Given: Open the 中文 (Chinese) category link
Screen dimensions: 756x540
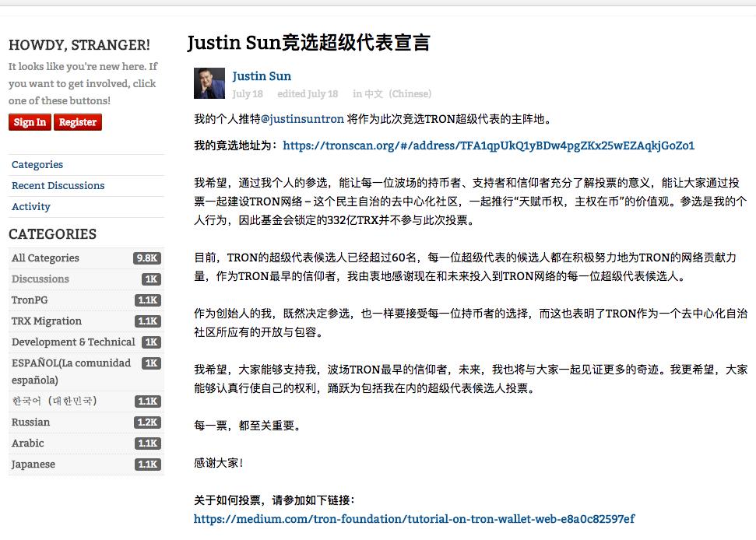Looking at the screenshot, I should pyautogui.click(x=397, y=94).
